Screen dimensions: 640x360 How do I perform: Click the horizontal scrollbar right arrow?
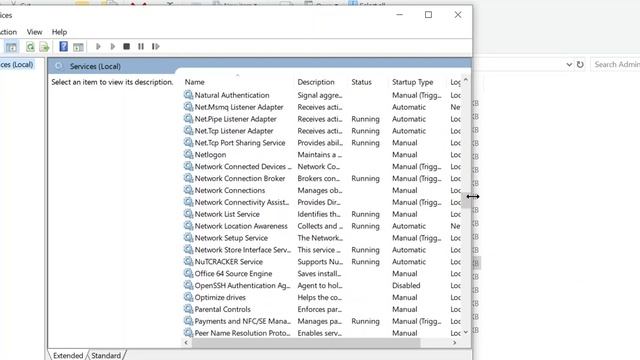click(454, 343)
